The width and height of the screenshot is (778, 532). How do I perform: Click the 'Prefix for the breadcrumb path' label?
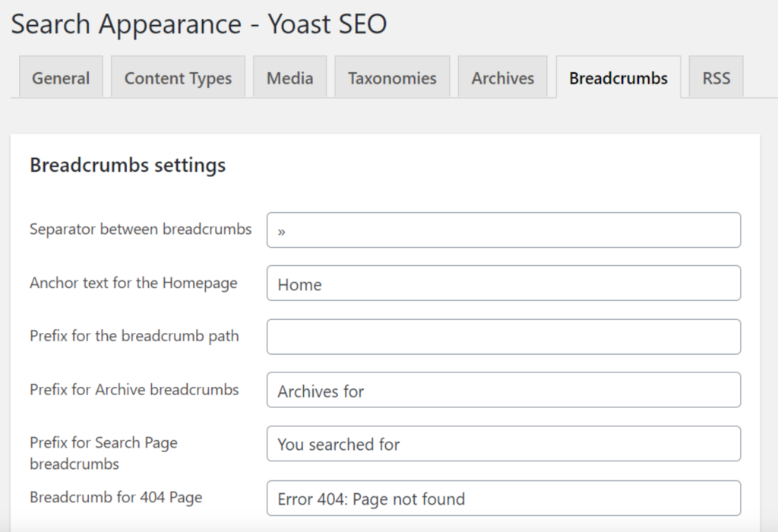pyautogui.click(x=134, y=336)
